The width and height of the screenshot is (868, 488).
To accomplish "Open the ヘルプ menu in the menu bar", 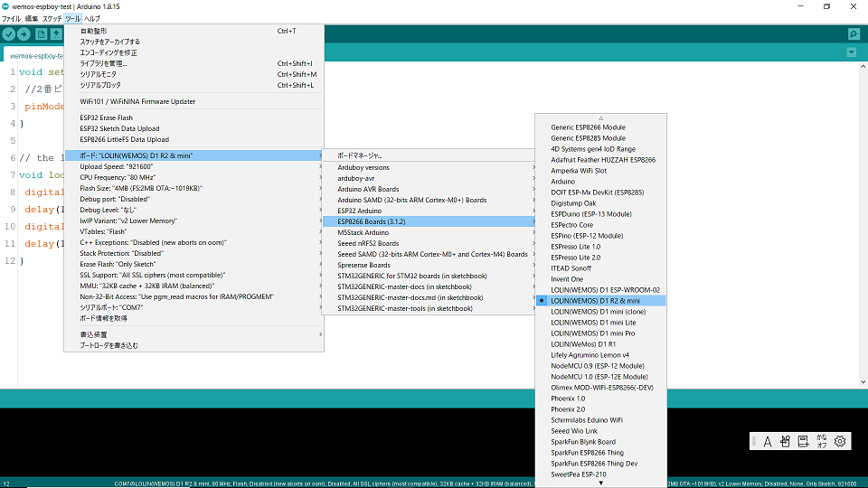I will (92, 18).
